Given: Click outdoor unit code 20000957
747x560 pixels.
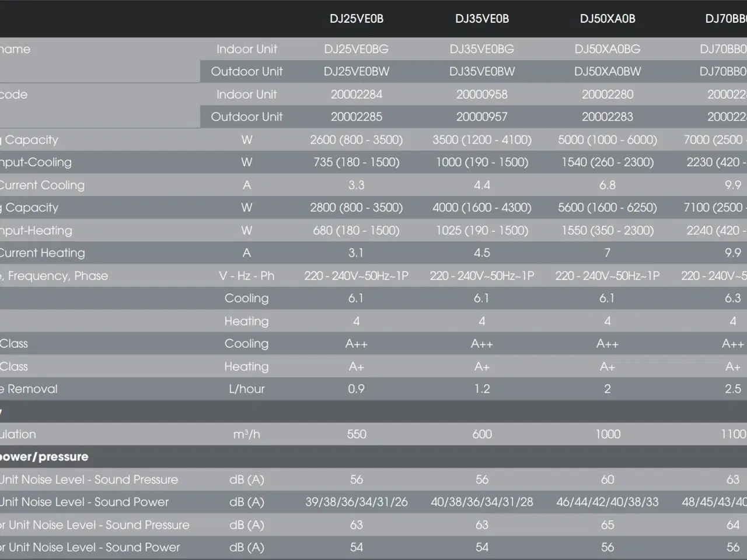Looking at the screenshot, I should click(x=482, y=117).
